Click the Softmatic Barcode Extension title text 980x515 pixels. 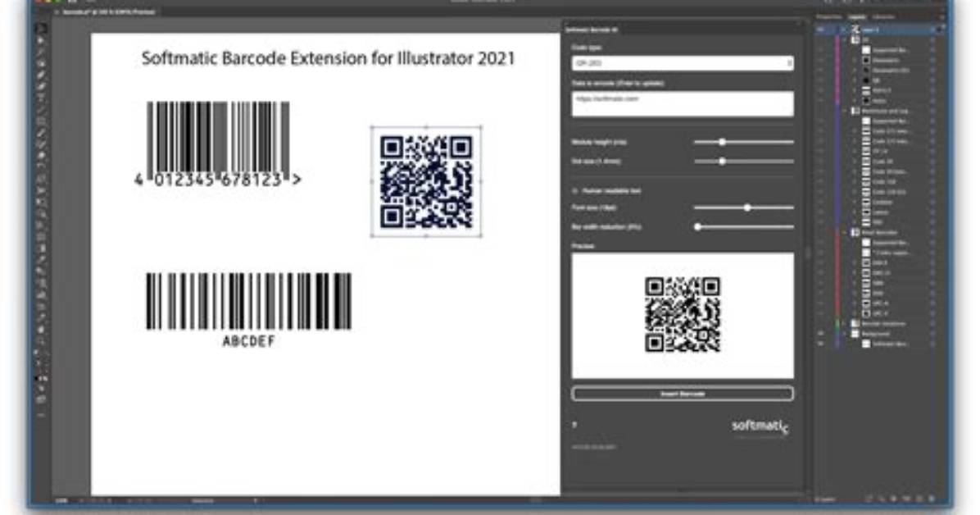click(x=328, y=58)
